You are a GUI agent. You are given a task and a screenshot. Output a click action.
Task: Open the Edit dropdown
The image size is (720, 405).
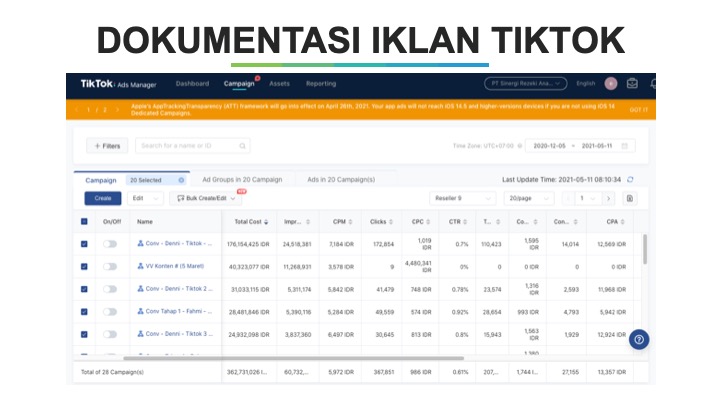[x=145, y=198]
